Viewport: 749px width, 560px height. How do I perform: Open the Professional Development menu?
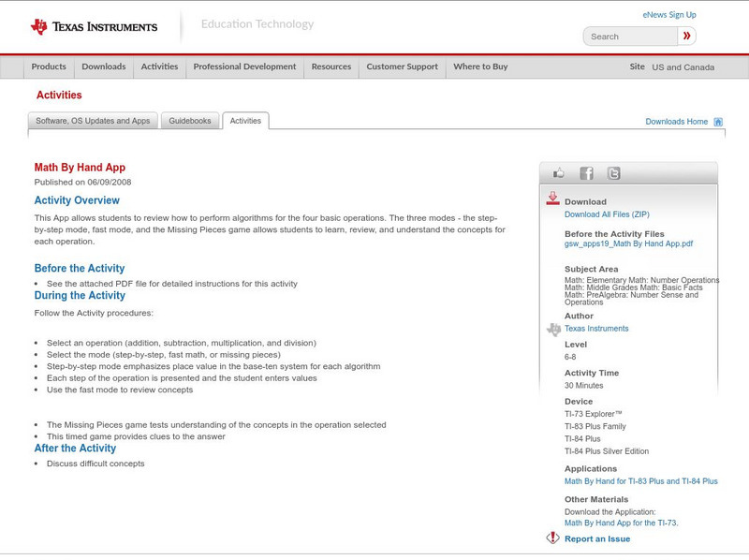pos(244,67)
